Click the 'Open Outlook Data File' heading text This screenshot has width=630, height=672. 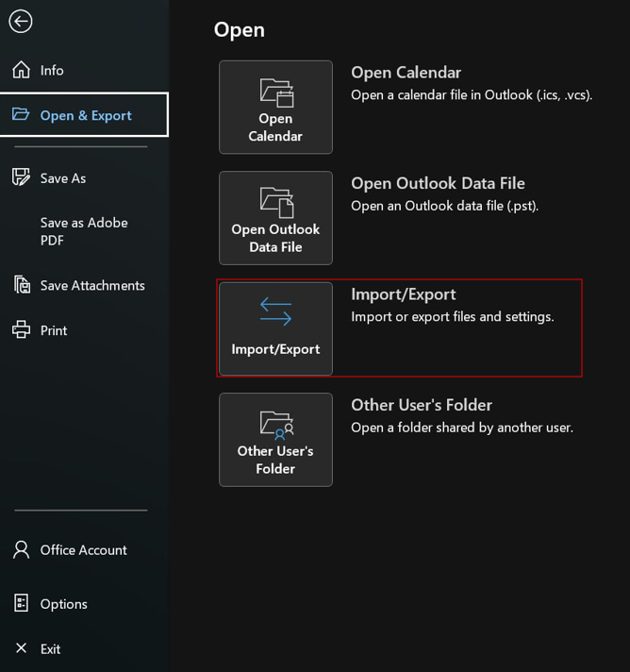pyautogui.click(x=438, y=183)
